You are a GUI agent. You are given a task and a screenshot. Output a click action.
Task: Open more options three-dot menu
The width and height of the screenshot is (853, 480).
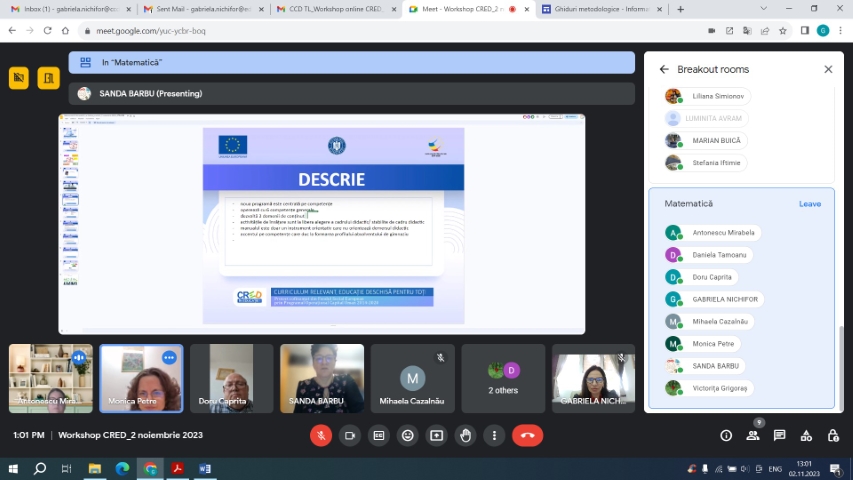point(494,435)
